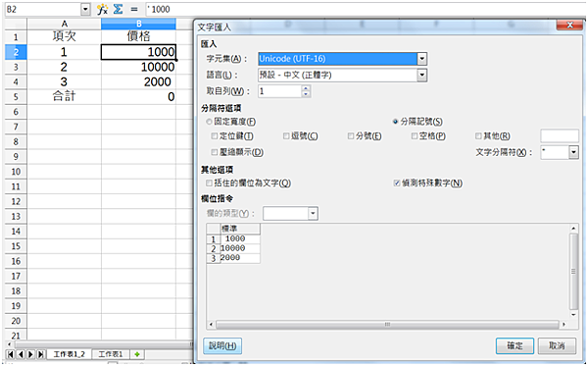Click the 確定 button

(x=514, y=345)
